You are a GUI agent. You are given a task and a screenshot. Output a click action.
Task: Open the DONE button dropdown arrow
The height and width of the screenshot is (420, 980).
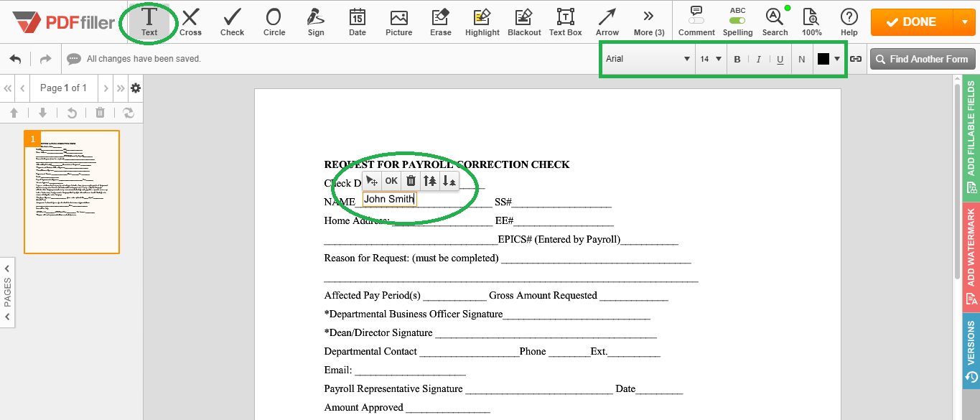[x=964, y=22]
